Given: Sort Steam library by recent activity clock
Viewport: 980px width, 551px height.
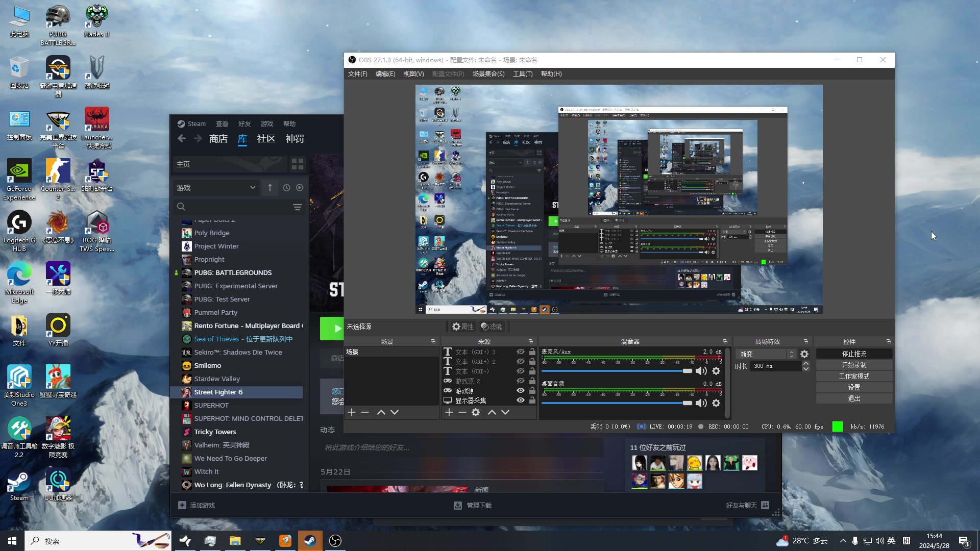Looking at the screenshot, I should pos(286,188).
